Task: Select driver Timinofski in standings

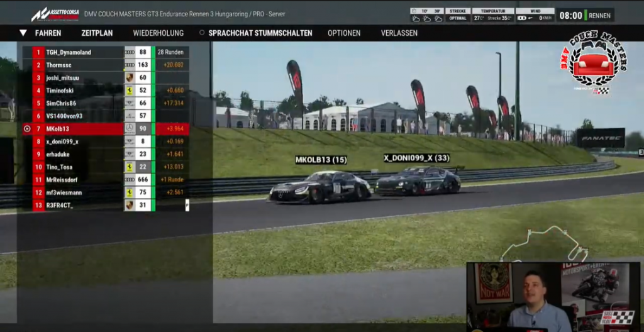Action: point(60,91)
